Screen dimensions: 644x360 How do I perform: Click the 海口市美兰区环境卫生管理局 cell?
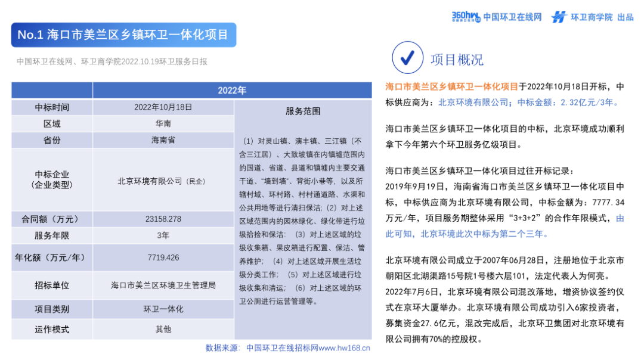tap(163, 285)
